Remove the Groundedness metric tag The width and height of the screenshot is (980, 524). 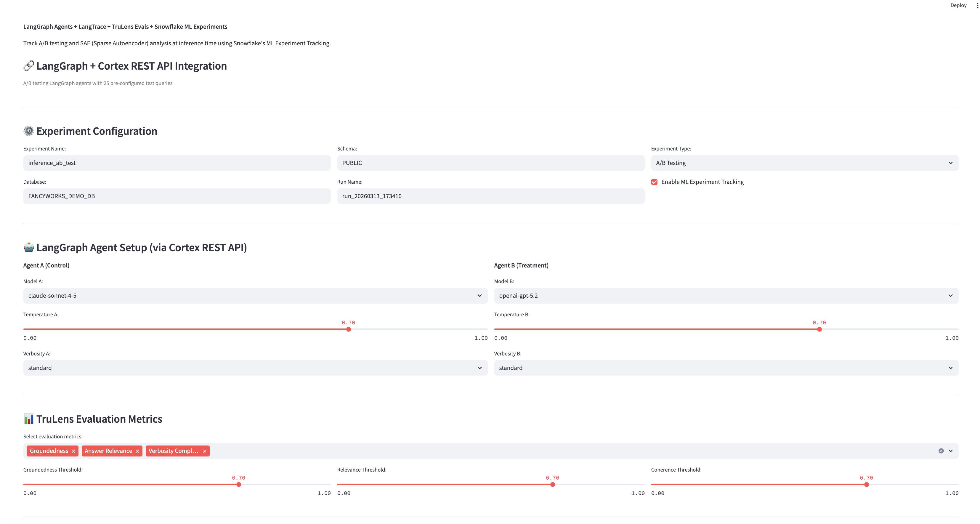pyautogui.click(x=73, y=451)
